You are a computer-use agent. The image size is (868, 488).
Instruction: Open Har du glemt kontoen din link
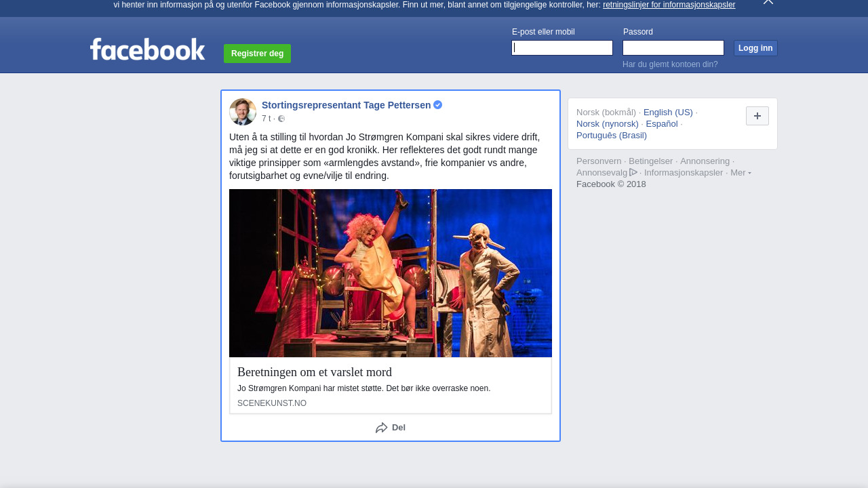(670, 64)
